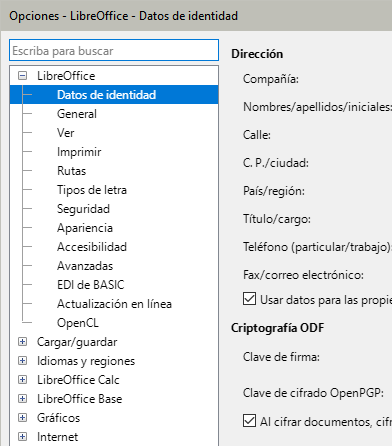This screenshot has width=392, height=446.
Task: Expand the LibreOffice Base node
Action: tap(22, 399)
